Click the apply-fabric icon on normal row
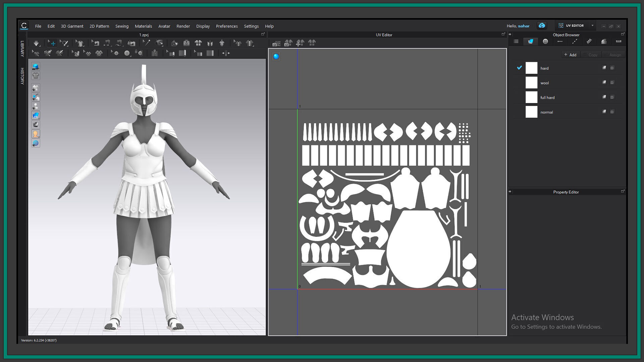The height and width of the screenshot is (362, 644). [604, 112]
